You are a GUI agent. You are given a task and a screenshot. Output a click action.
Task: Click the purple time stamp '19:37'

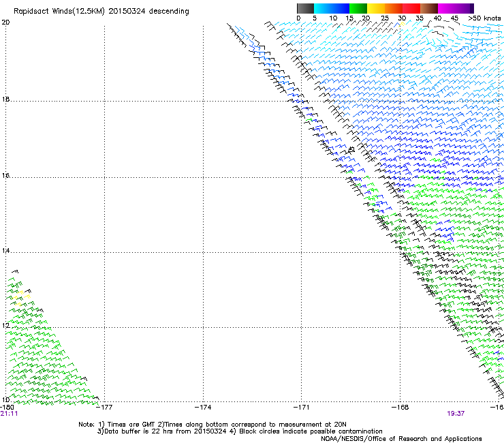tap(456, 414)
